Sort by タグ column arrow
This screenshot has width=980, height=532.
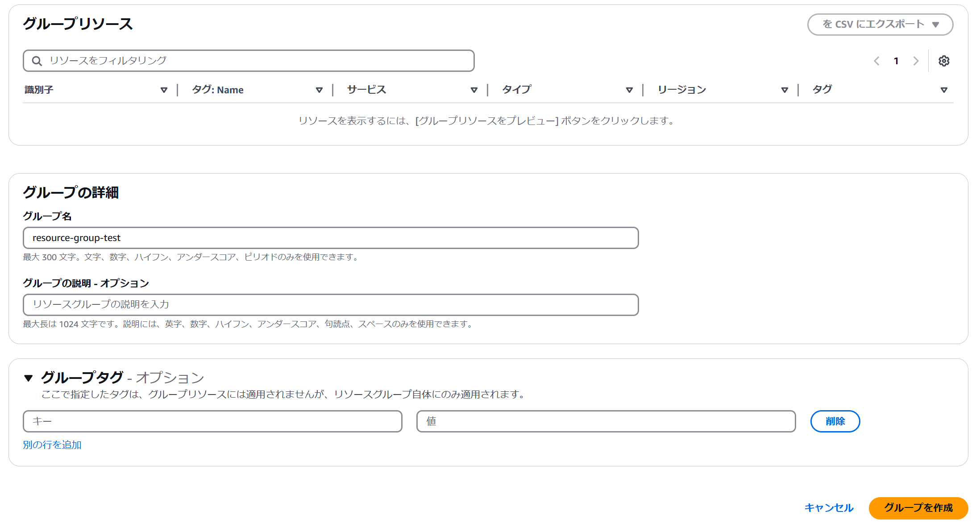pos(944,90)
